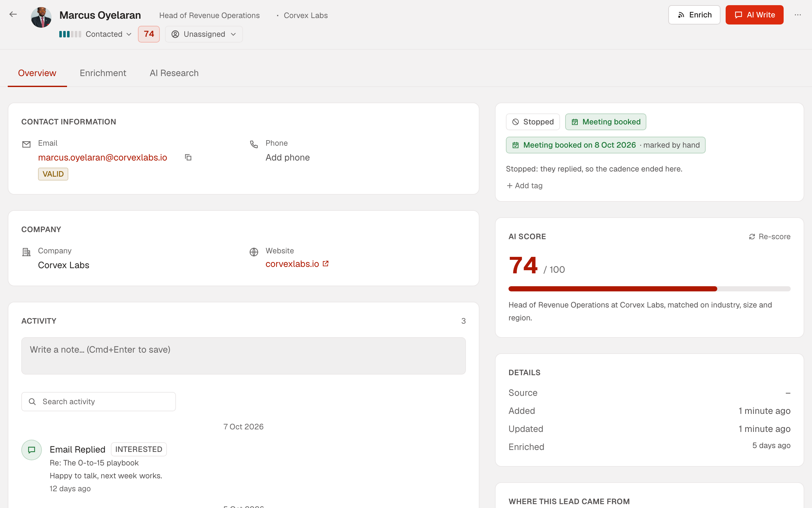The image size is (812, 508).
Task: Click the INTERESTED label on Email Replied
Action: click(x=139, y=449)
